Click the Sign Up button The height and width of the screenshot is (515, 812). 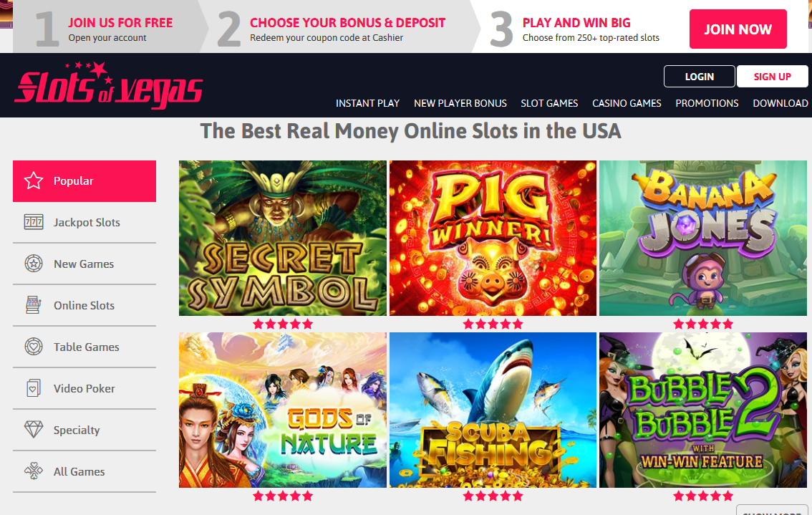click(772, 77)
